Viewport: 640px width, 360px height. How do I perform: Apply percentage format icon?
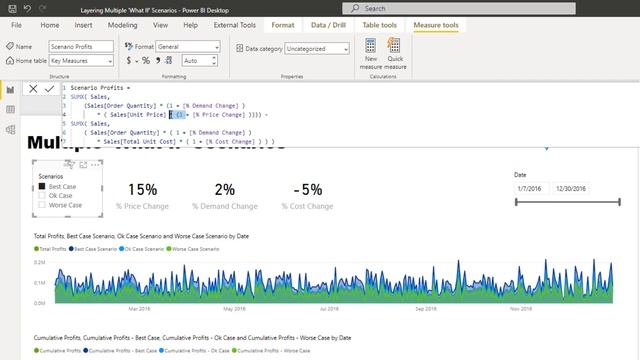pyautogui.click(x=146, y=60)
